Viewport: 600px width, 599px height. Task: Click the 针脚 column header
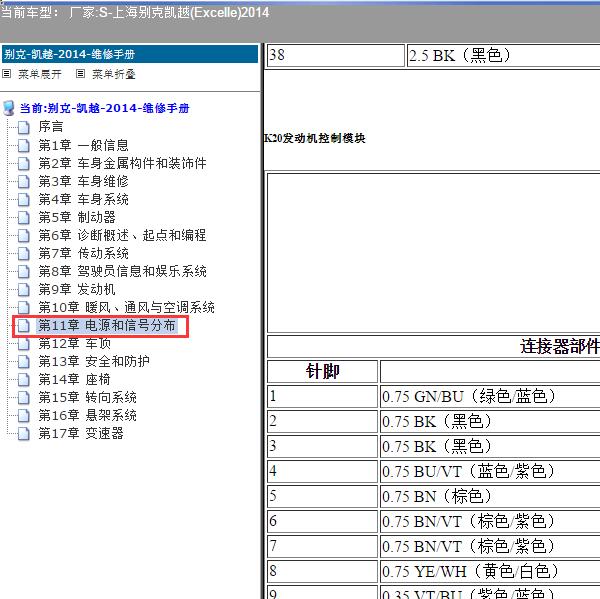[x=323, y=372]
